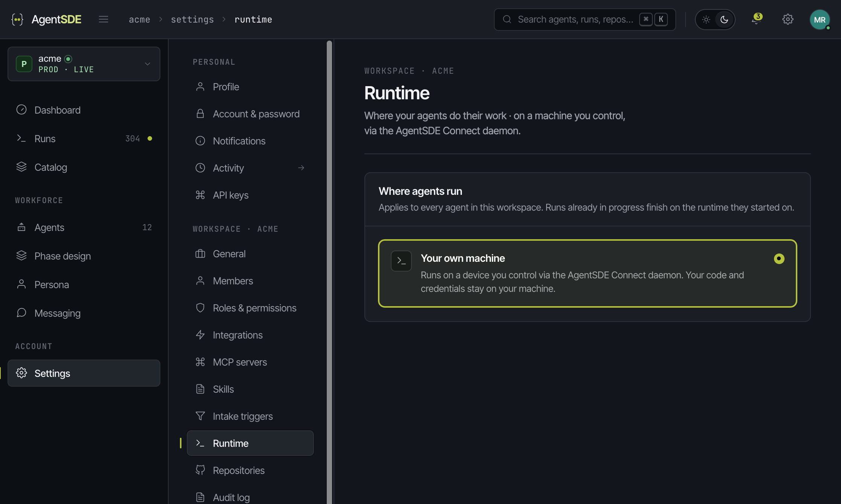The width and height of the screenshot is (841, 504).
Task: Open Account & password settings
Action: click(250, 114)
